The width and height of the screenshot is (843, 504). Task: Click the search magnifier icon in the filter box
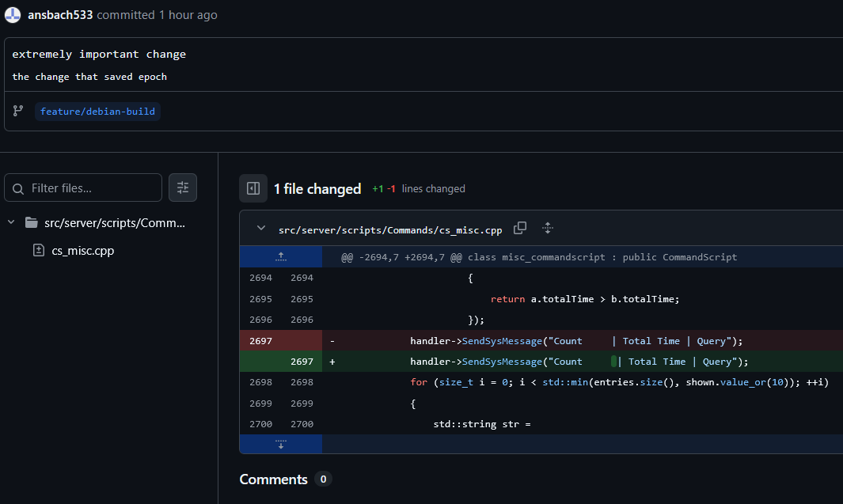click(x=18, y=188)
